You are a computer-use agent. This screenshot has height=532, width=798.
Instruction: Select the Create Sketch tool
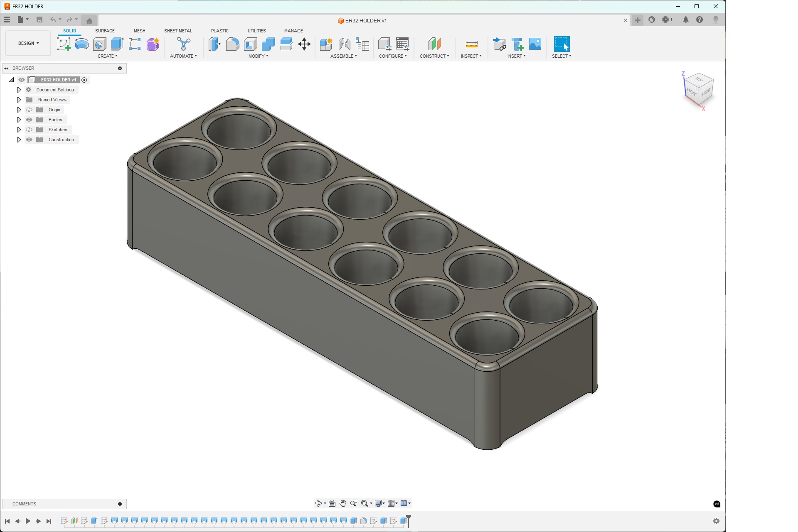click(x=64, y=44)
